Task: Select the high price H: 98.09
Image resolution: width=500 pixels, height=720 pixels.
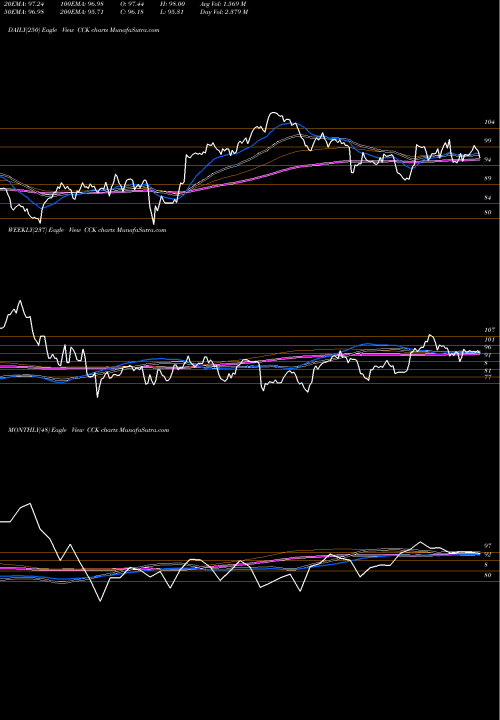Action: click(174, 4)
